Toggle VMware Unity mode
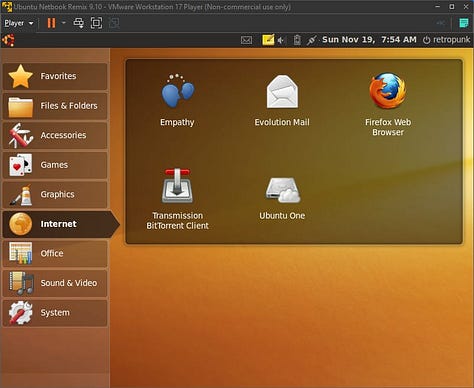This screenshot has width=474, height=388. pyautogui.click(x=114, y=23)
